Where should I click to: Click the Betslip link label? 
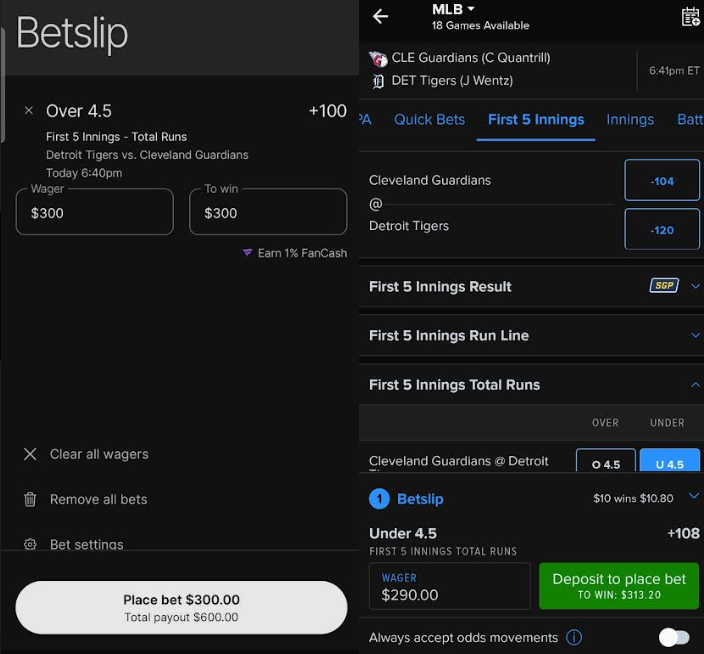point(420,499)
